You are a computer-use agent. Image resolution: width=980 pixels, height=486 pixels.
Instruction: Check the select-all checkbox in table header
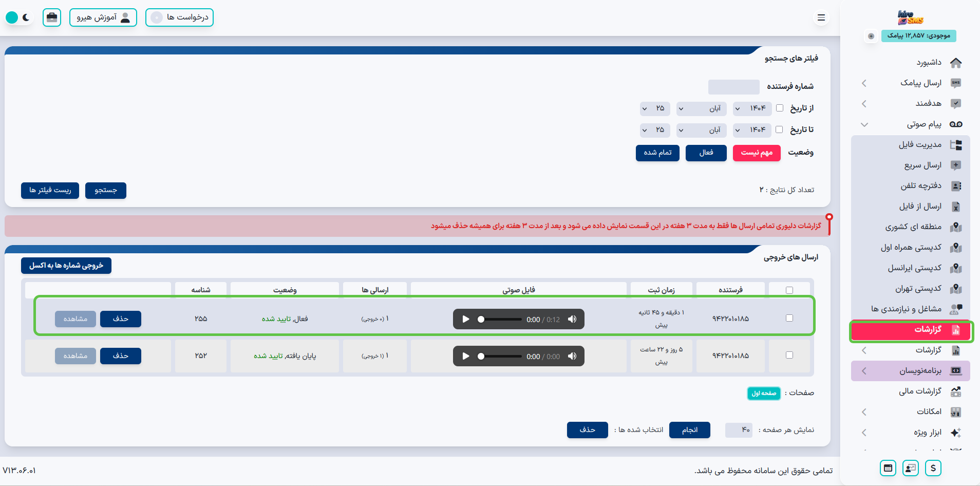789,290
